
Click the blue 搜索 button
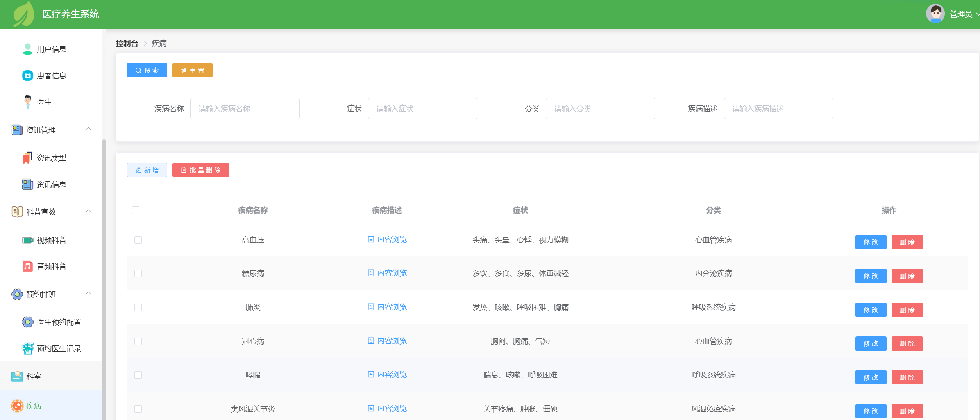(x=147, y=70)
